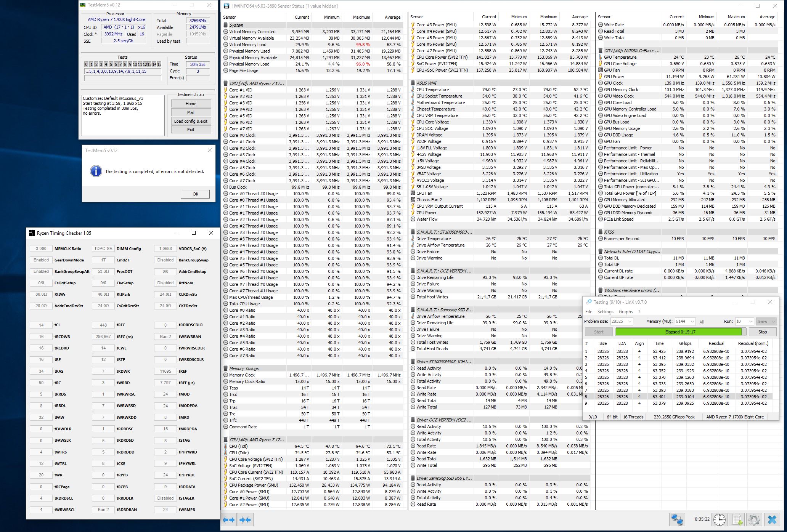Click the expand columns double-arrow icon in HWiNFO
787x532 pixels.
[x=229, y=520]
